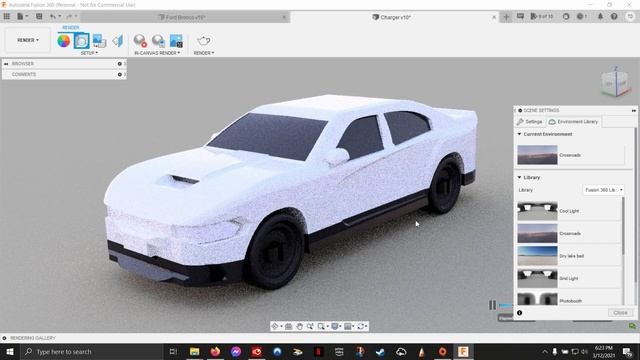Screen dimensions: 640x360
Task: Select the Texture Map Controls tool
Action: tap(118, 41)
